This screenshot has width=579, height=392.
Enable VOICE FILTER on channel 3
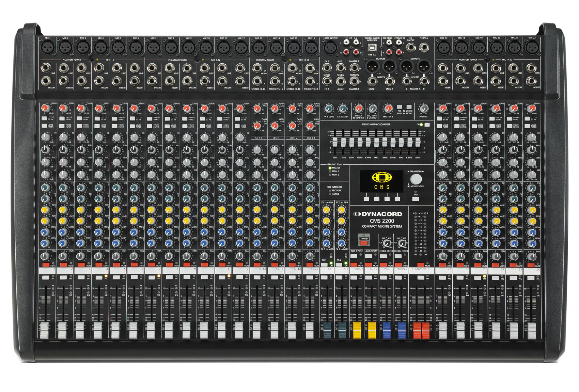79,126
